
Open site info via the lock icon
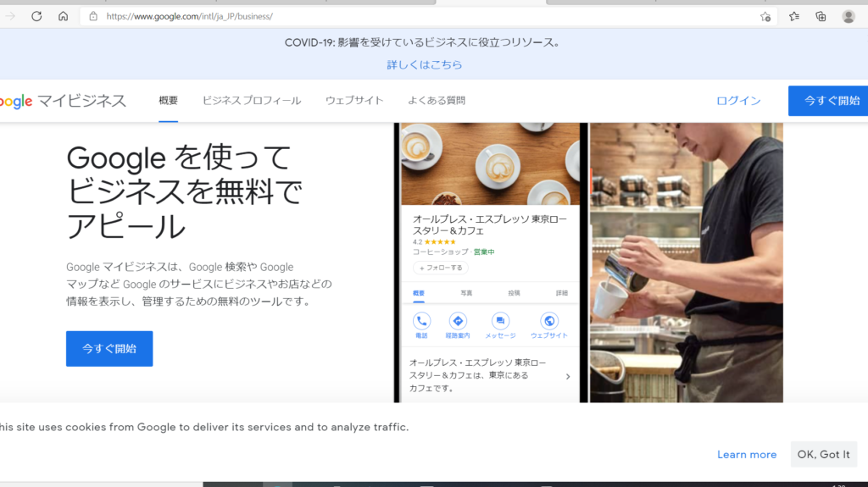point(93,17)
